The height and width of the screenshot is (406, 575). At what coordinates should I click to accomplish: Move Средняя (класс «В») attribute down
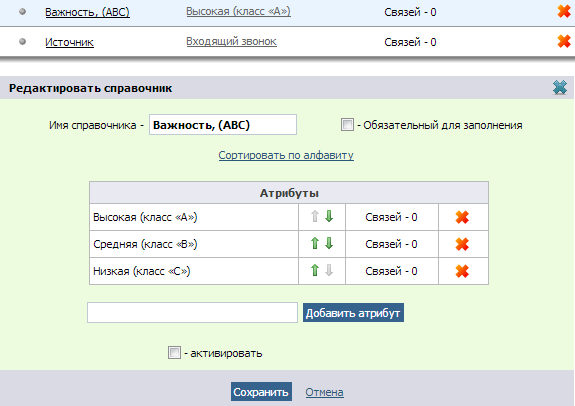(329, 243)
